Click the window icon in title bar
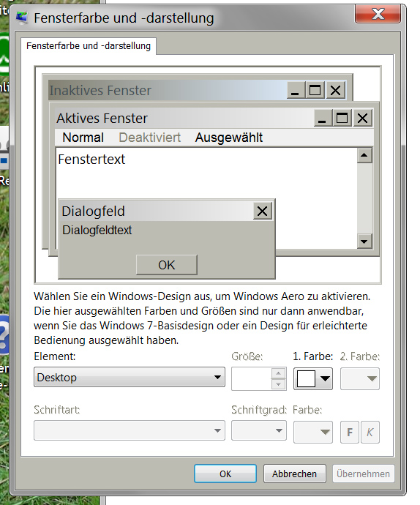The height and width of the screenshot is (505, 420). [x=22, y=18]
